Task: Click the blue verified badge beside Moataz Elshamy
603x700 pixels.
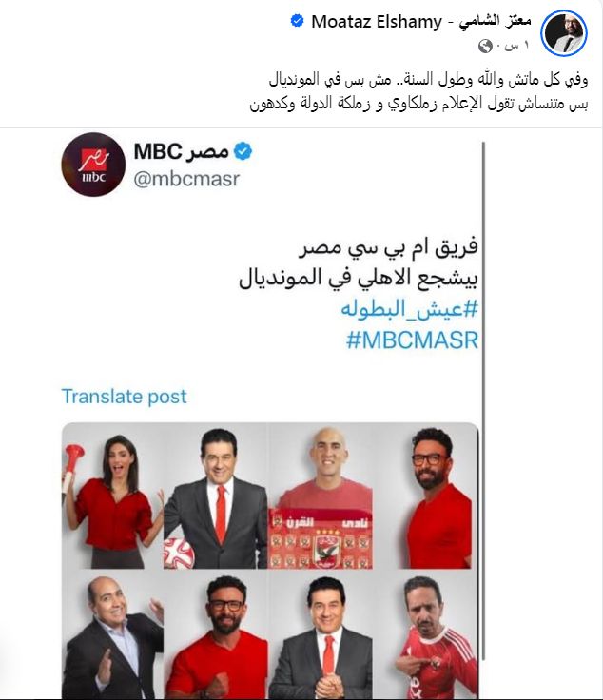Action: [x=298, y=21]
